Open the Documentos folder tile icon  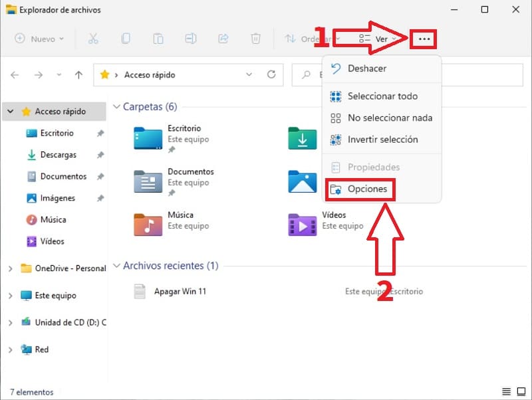coord(148,181)
